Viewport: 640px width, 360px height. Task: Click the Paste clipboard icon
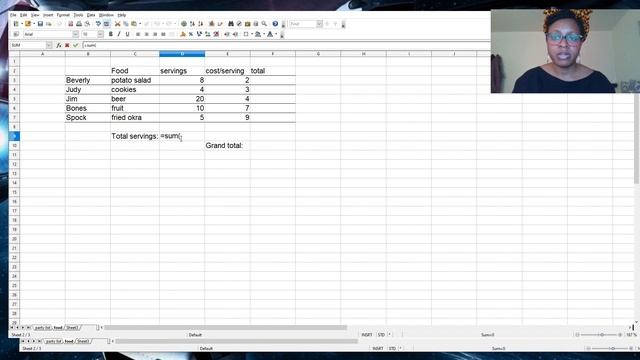(133, 24)
